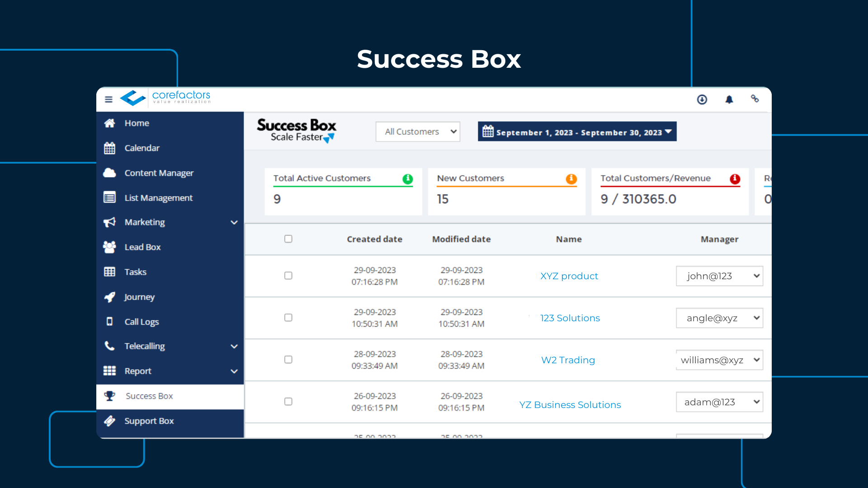Go to Support Box in sidebar

(149, 421)
